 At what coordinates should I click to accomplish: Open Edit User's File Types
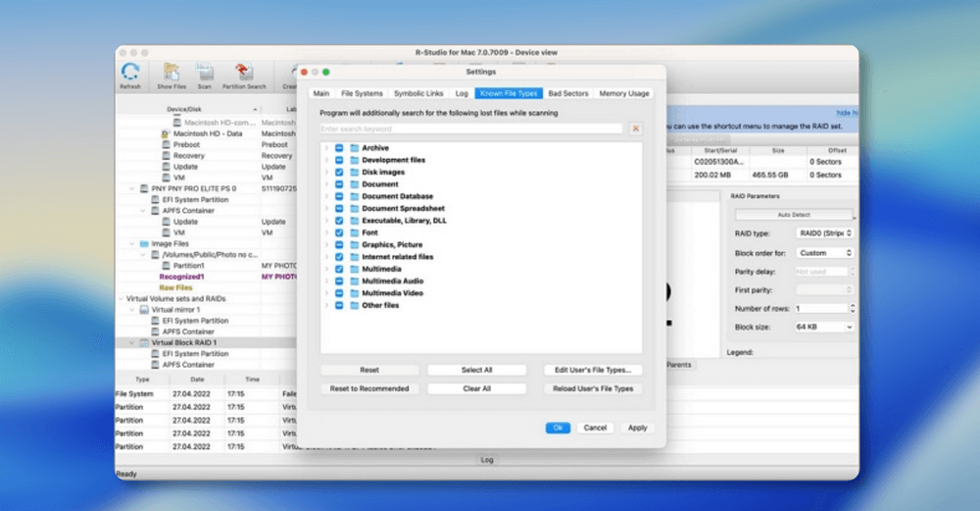tap(593, 371)
